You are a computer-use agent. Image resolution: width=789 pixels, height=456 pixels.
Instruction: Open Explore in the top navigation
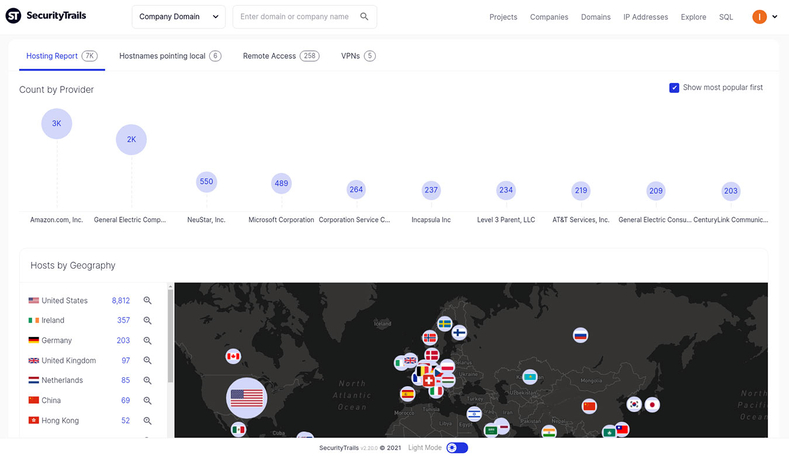693,17
